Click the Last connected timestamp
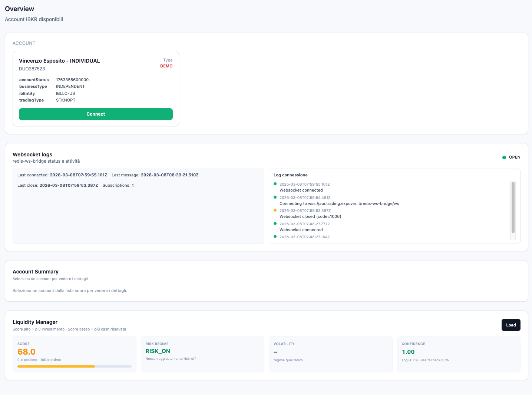 (x=78, y=175)
